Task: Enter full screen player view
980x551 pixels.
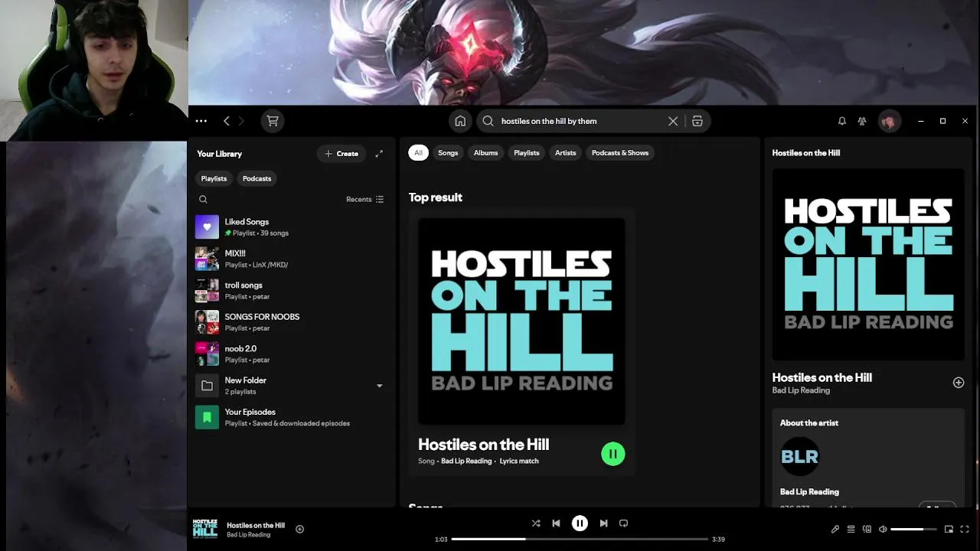Action: [965, 529]
